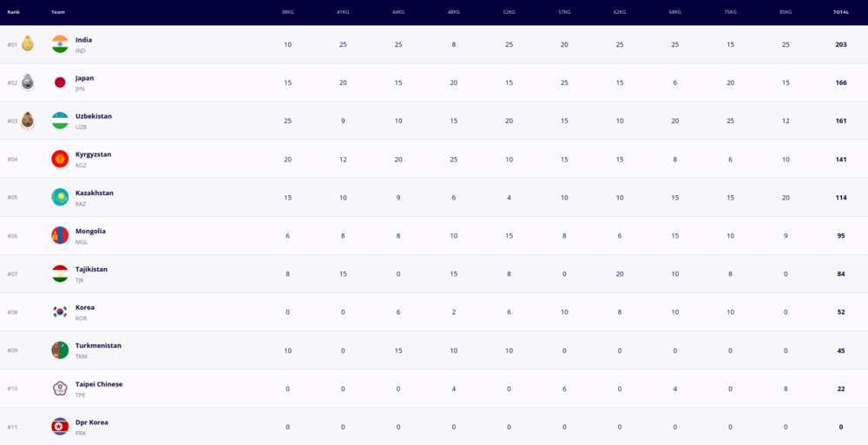
Task: Sort by the TOTAL column header
Action: coord(841,12)
